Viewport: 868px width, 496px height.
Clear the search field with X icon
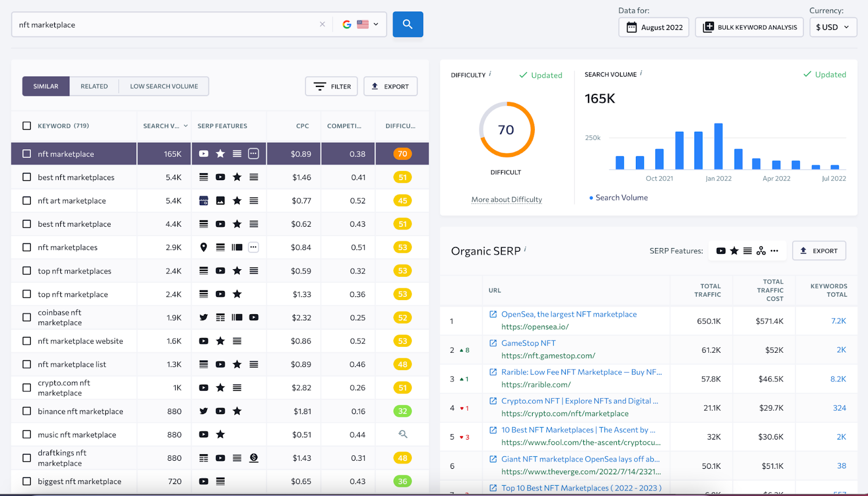322,24
